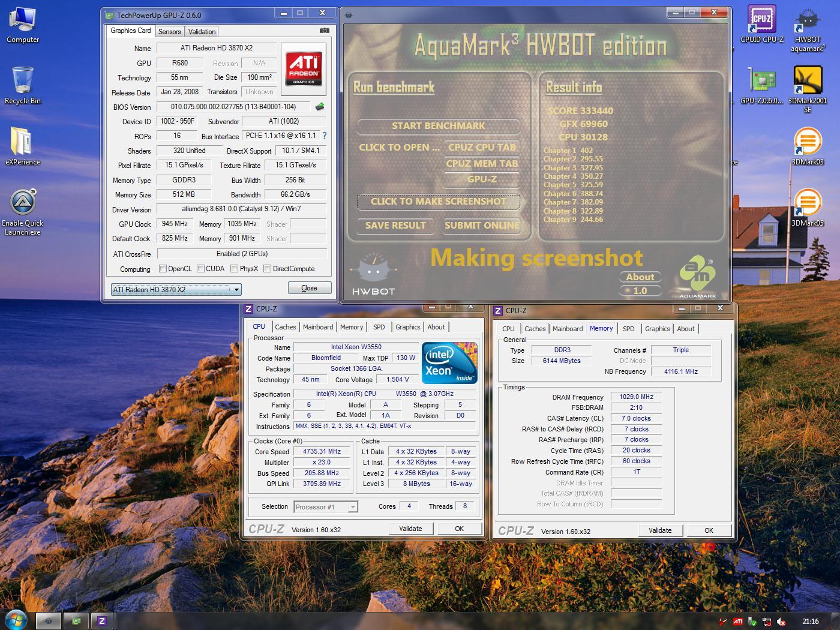Click the BIOS save chip icon in GPU-Z
The height and width of the screenshot is (630, 840).
(x=320, y=107)
